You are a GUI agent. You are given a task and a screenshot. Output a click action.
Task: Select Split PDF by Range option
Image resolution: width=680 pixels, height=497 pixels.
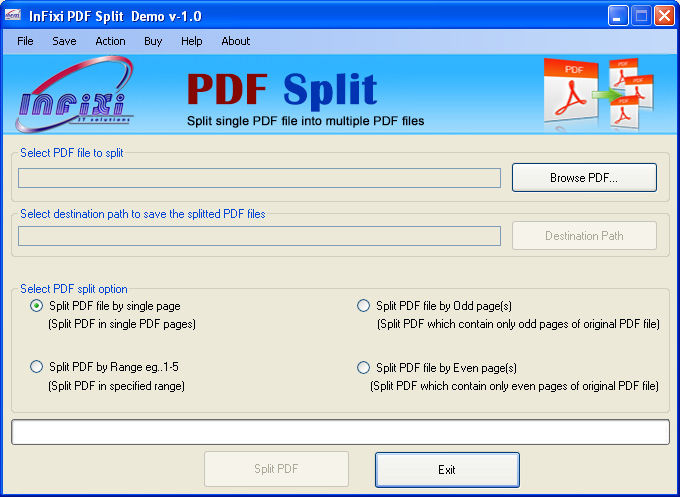pyautogui.click(x=105, y=367)
